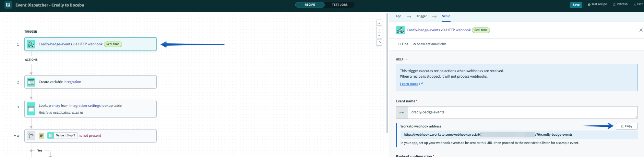
Task: Collapse the HELP section
Action: coord(402,59)
